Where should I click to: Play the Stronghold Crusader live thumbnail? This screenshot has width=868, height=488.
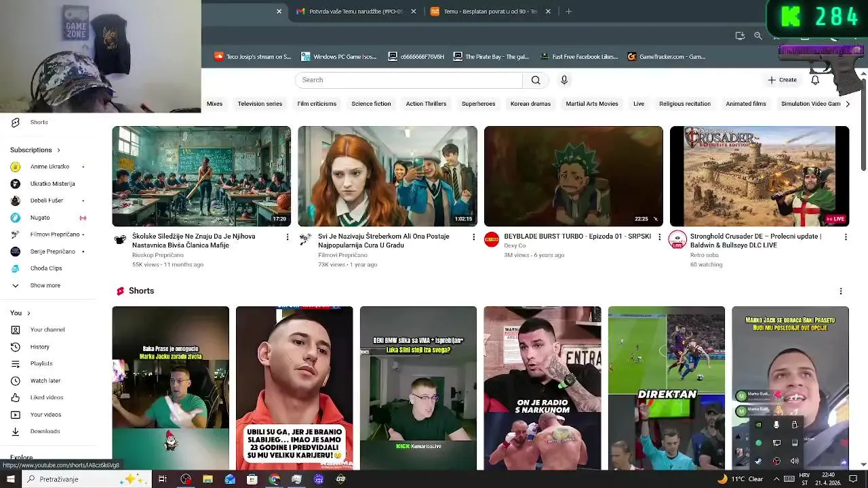(759, 176)
